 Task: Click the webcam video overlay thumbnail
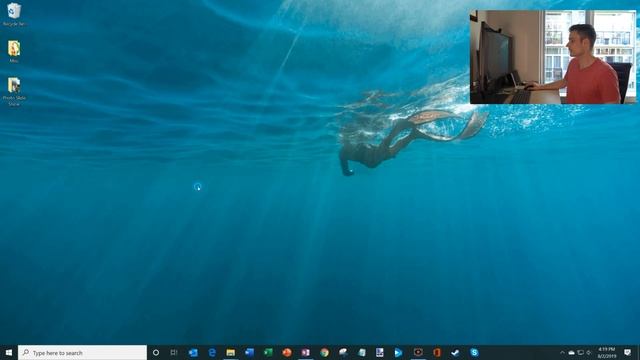click(x=553, y=57)
